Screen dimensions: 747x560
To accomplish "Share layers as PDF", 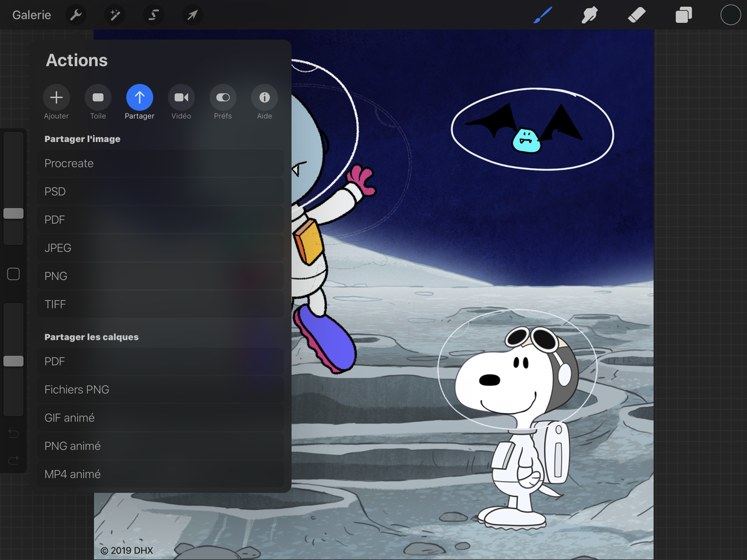I will click(x=161, y=362).
